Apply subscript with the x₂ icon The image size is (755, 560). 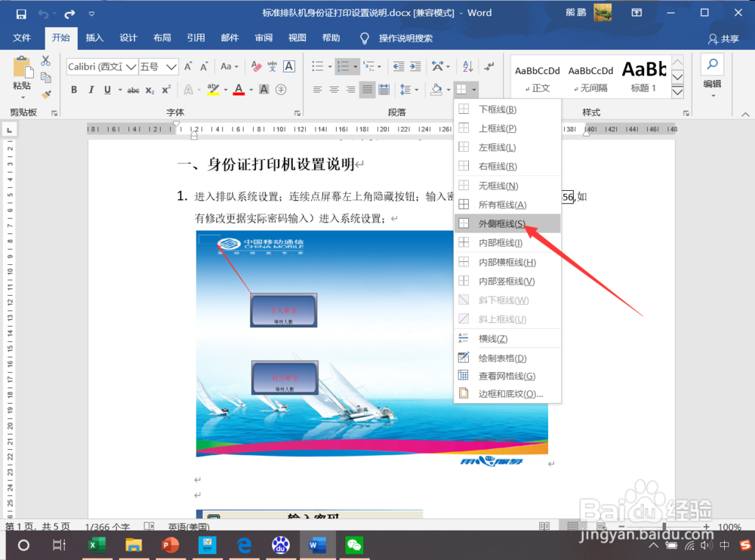pyautogui.click(x=149, y=89)
